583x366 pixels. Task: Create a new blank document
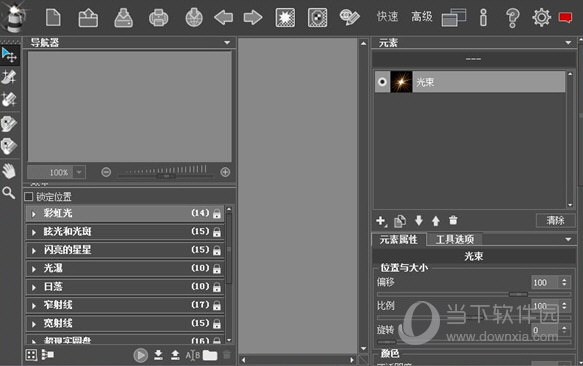53,17
